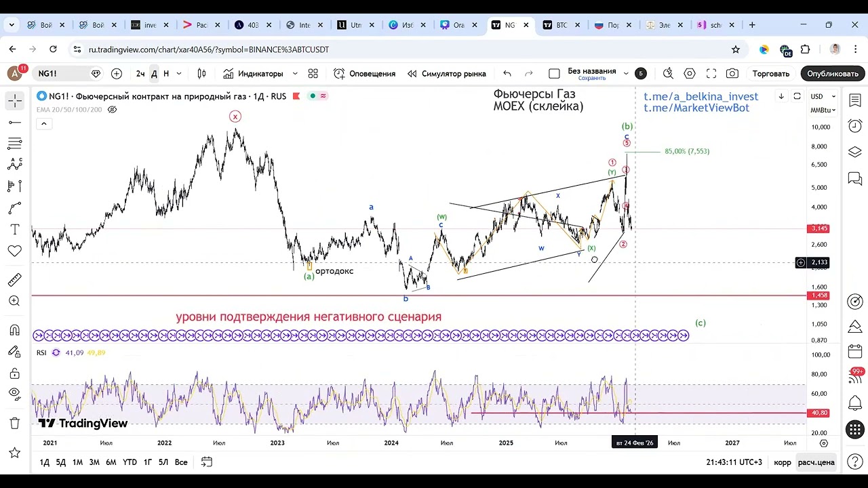Select the trend line drawing tool
The image size is (868, 488).
click(14, 123)
